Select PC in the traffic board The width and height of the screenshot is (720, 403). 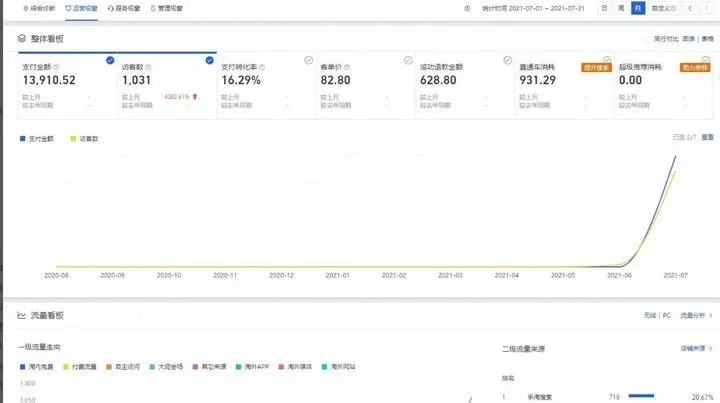coord(667,315)
